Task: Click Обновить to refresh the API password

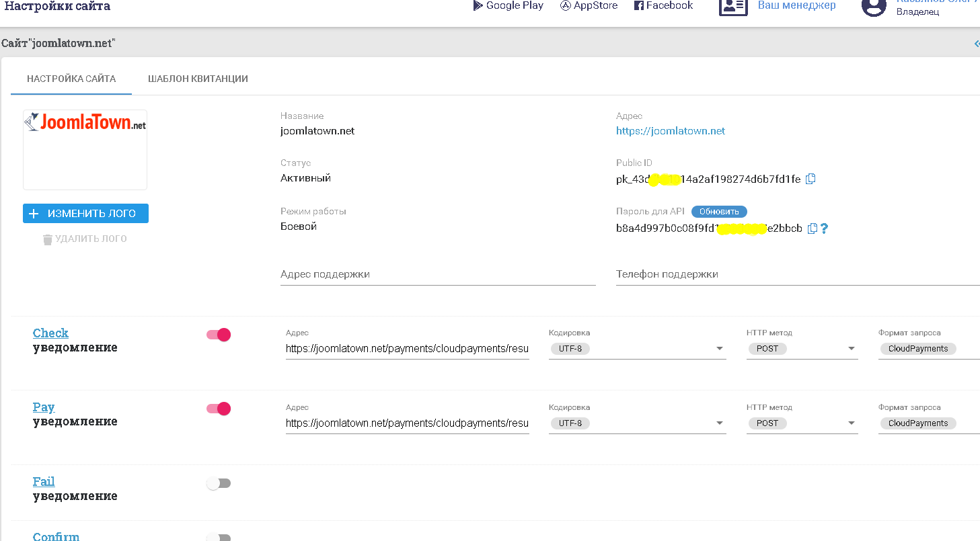Action: pyautogui.click(x=719, y=212)
